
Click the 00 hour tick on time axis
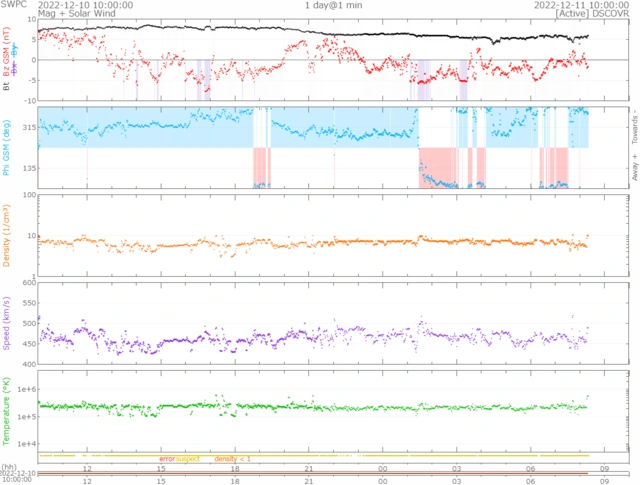382,468
